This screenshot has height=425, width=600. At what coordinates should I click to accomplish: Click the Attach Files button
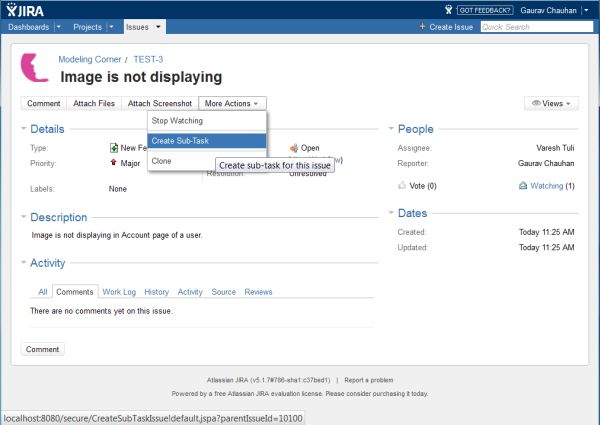coord(94,103)
